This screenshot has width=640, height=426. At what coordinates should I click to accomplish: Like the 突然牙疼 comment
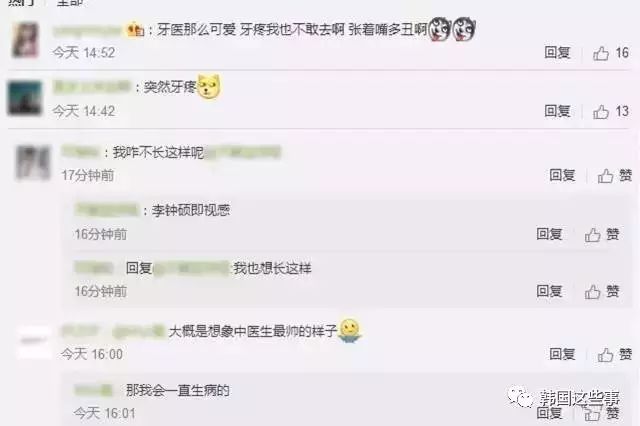611,111
